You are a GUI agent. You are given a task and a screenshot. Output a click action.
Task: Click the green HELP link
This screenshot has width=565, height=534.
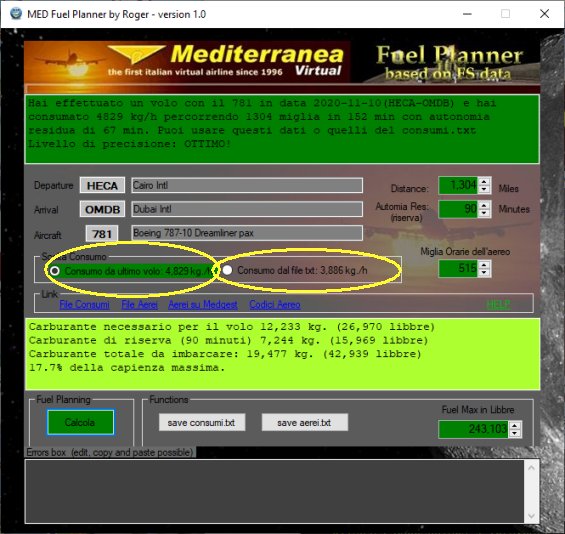click(499, 304)
